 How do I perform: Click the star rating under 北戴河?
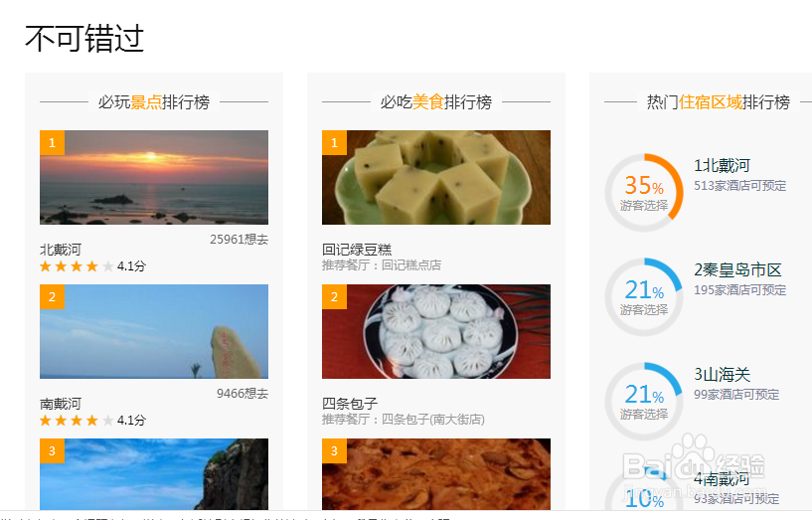(77, 266)
